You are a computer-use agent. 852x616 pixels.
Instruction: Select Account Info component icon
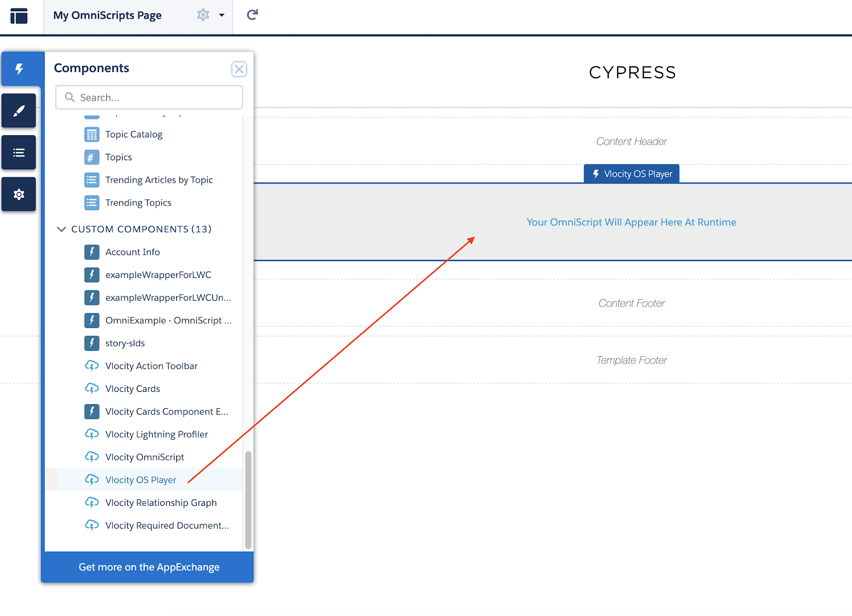click(x=92, y=252)
